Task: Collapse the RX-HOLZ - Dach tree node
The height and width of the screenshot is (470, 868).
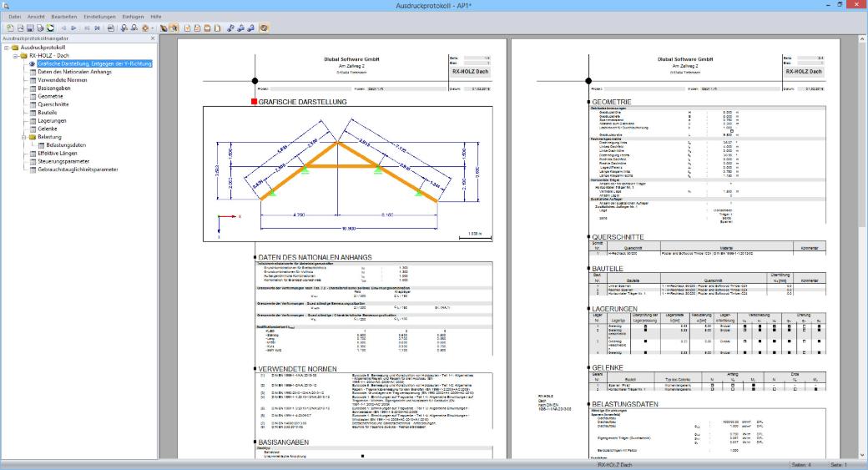Action: (x=16, y=56)
